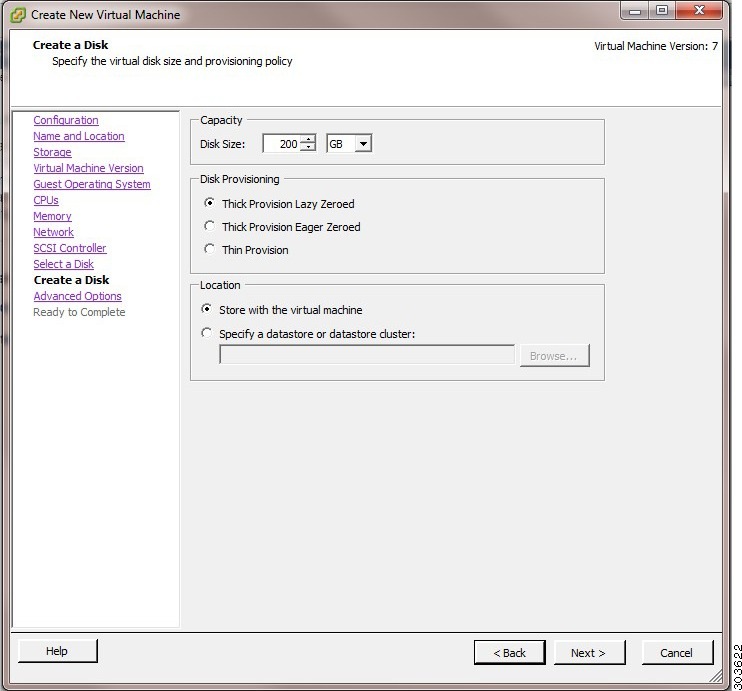Choose Thin Provision radio button

(209, 249)
